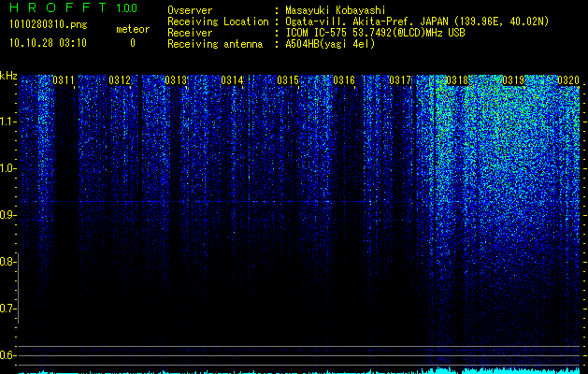Click the Ogata-vill. Akita-Pref. JAPAN location text

(417, 22)
